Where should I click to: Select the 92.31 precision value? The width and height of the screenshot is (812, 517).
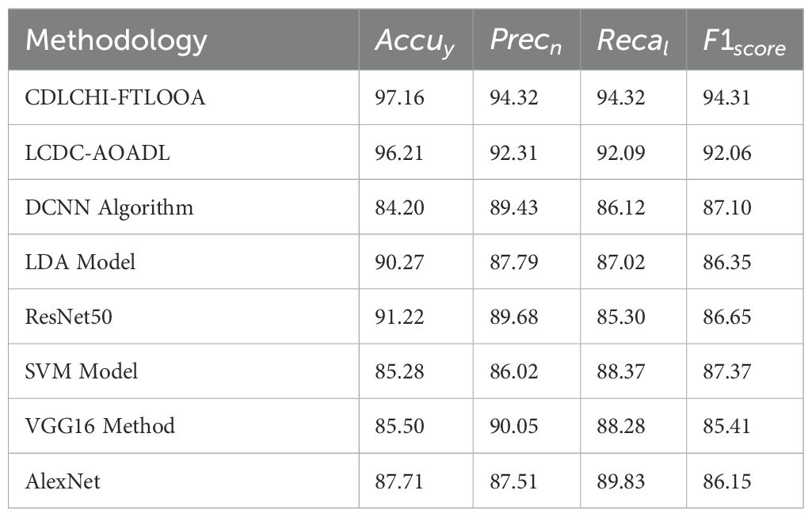click(x=514, y=152)
